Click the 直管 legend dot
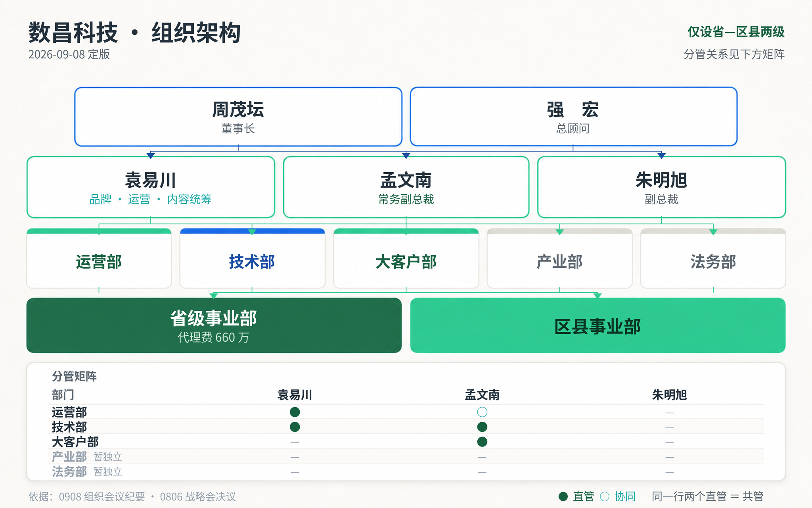This screenshot has height=508, width=812. click(x=563, y=496)
